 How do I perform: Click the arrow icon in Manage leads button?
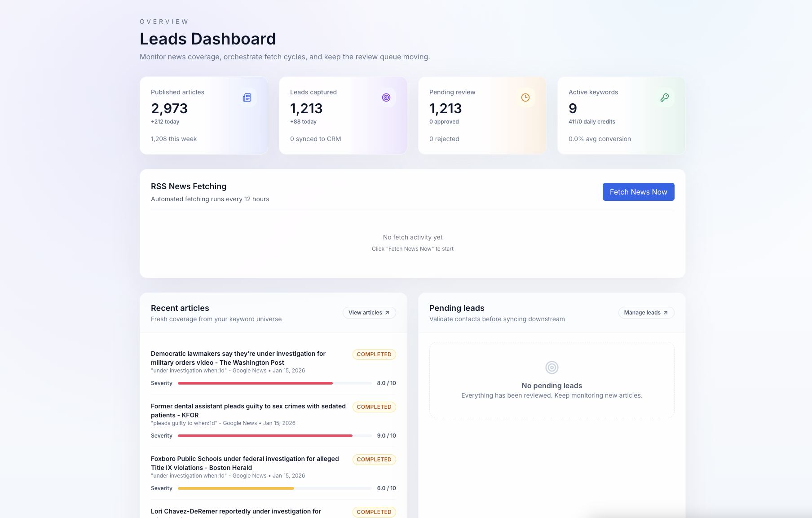666,313
